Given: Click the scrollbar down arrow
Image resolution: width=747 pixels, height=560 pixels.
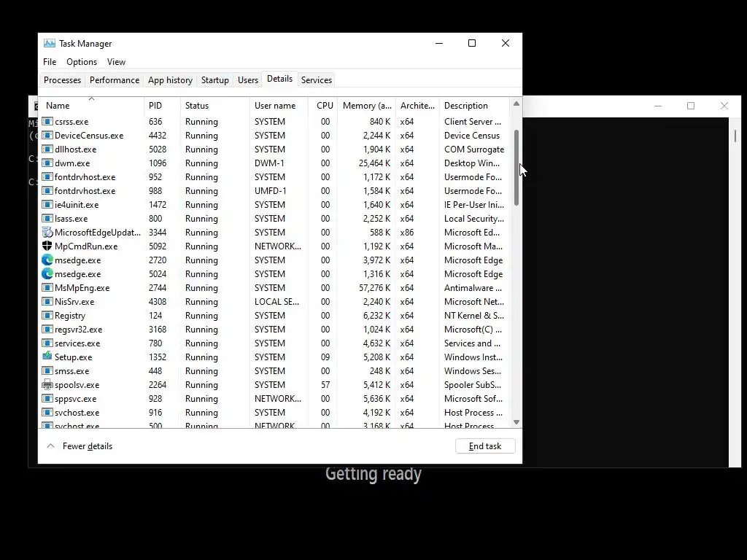Looking at the screenshot, I should tap(516, 422).
